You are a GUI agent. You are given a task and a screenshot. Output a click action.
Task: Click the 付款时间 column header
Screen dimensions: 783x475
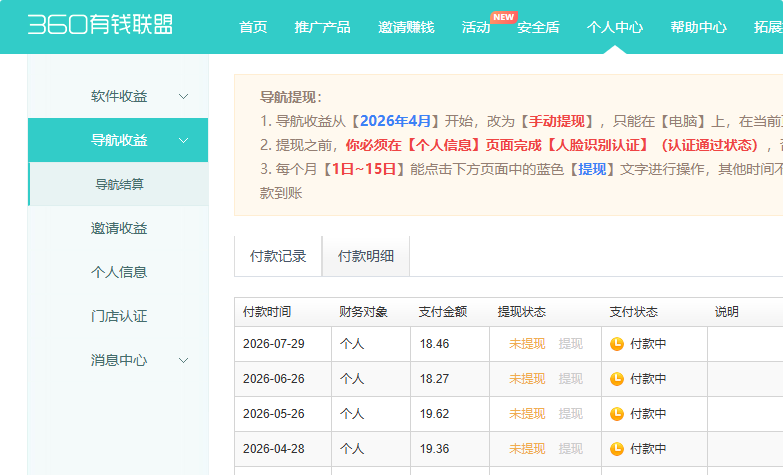267,312
